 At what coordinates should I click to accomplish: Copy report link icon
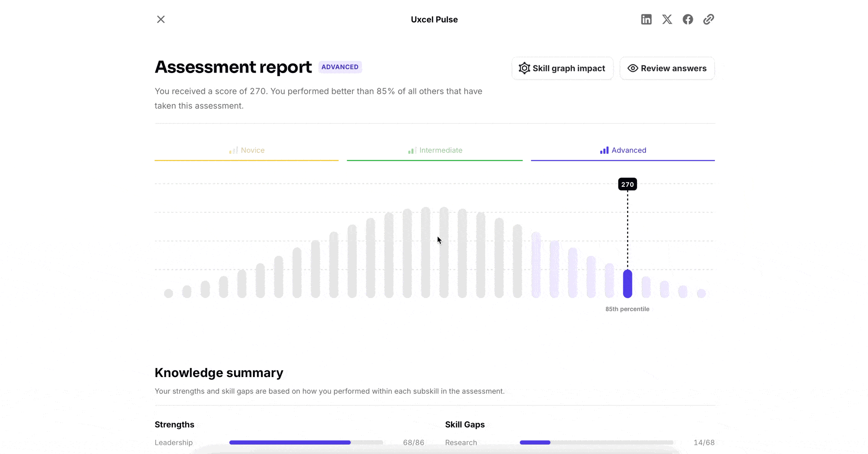[708, 20]
